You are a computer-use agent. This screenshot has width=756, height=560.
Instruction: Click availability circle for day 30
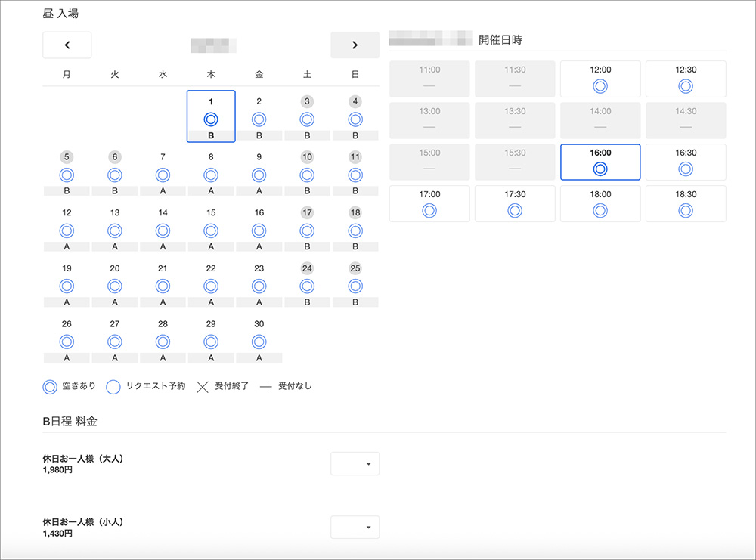click(259, 342)
